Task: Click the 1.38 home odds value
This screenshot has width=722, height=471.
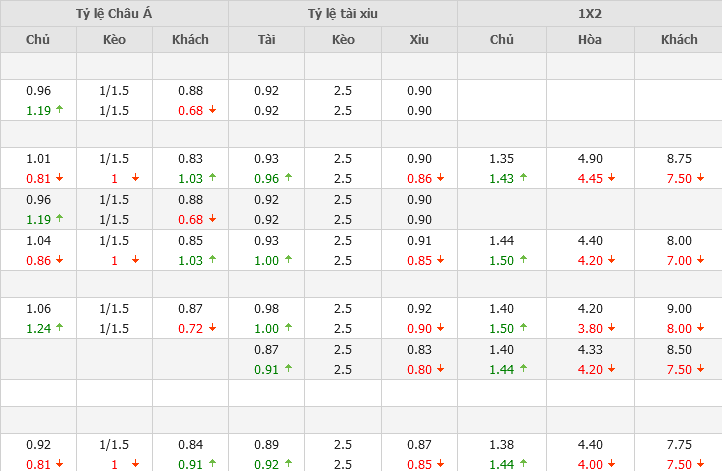Action: [x=501, y=444]
